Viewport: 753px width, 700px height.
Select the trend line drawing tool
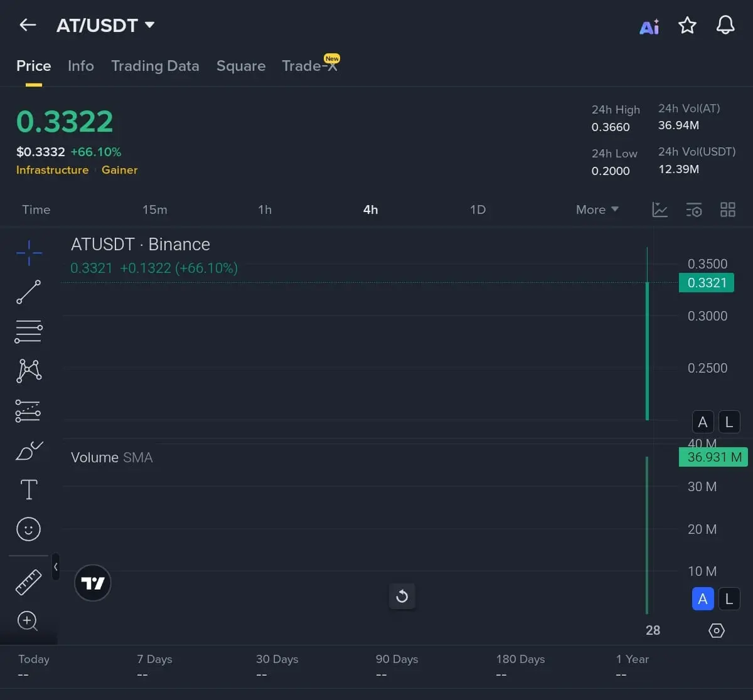point(28,292)
